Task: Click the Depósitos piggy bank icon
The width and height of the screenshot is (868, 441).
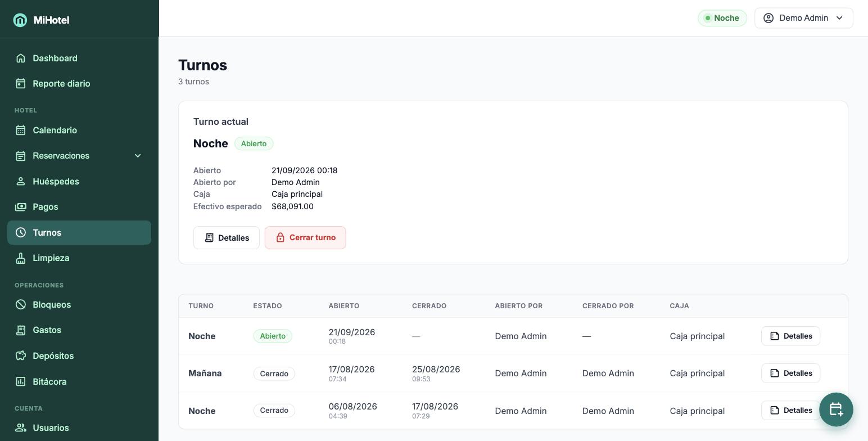Action: (x=21, y=356)
